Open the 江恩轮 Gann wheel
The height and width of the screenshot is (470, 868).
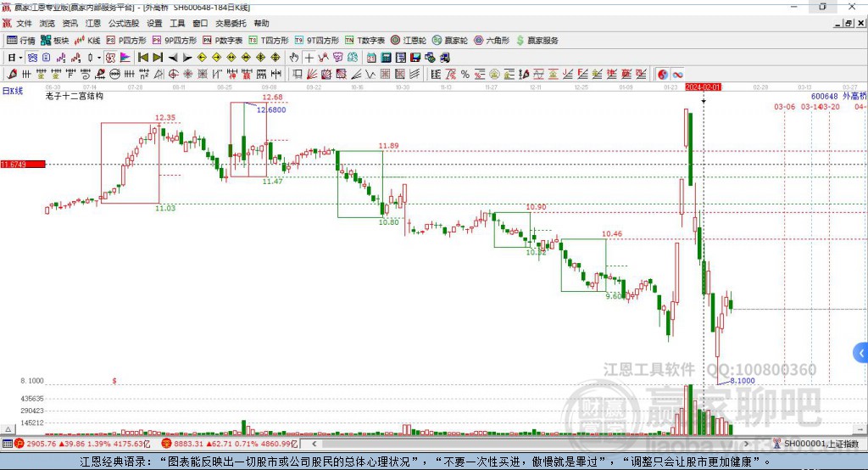(x=409, y=41)
